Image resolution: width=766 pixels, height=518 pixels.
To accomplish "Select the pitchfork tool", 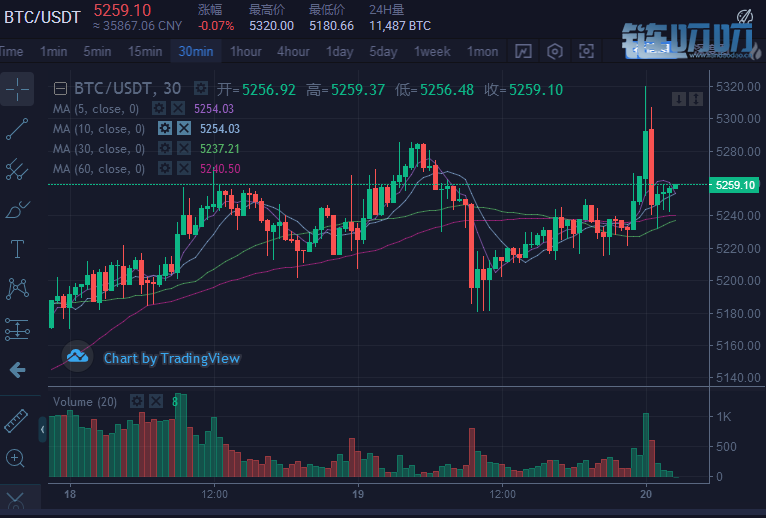I will tap(17, 169).
